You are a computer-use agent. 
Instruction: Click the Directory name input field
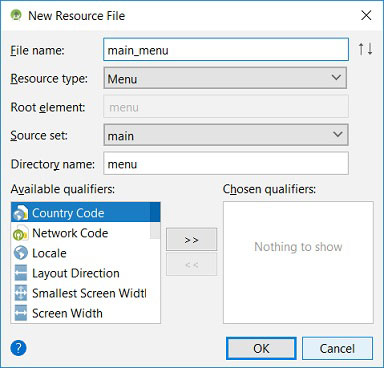226,163
